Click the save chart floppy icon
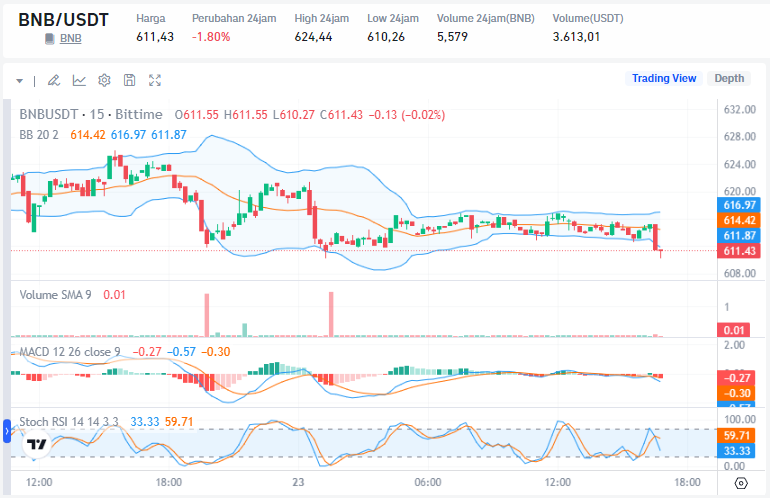 [x=129, y=80]
